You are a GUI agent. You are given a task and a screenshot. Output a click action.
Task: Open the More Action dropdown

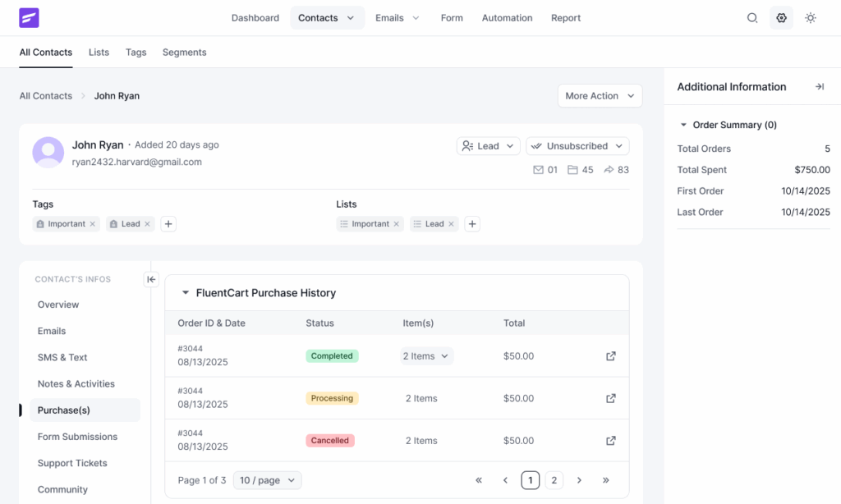(x=600, y=95)
